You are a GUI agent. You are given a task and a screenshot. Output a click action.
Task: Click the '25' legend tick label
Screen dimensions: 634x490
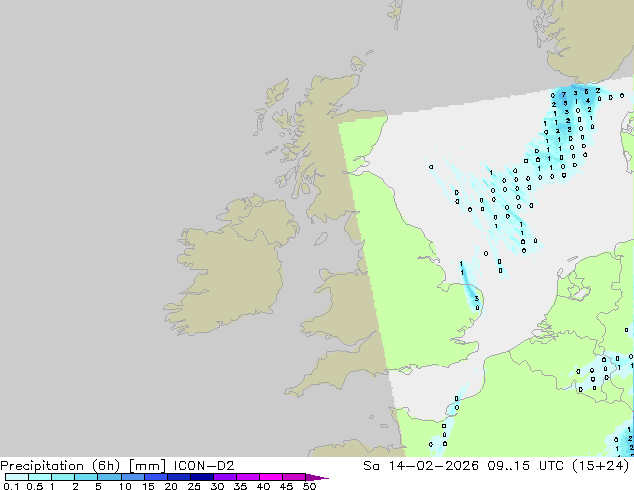click(x=194, y=486)
